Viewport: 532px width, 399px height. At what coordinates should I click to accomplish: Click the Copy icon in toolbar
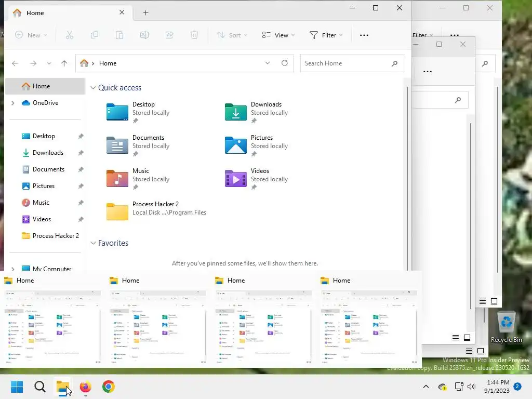pos(95,35)
